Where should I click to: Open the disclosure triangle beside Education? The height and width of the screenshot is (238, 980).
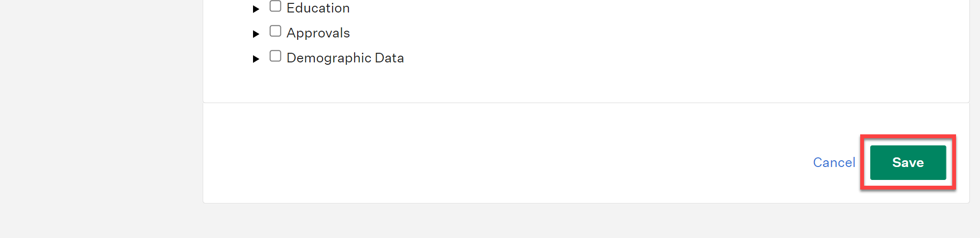256,9
